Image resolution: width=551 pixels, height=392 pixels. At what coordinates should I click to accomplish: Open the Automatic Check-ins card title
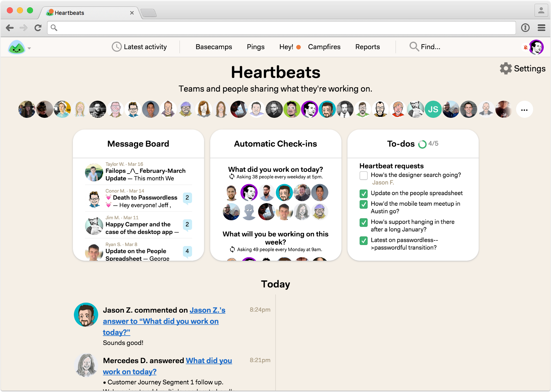[275, 144]
